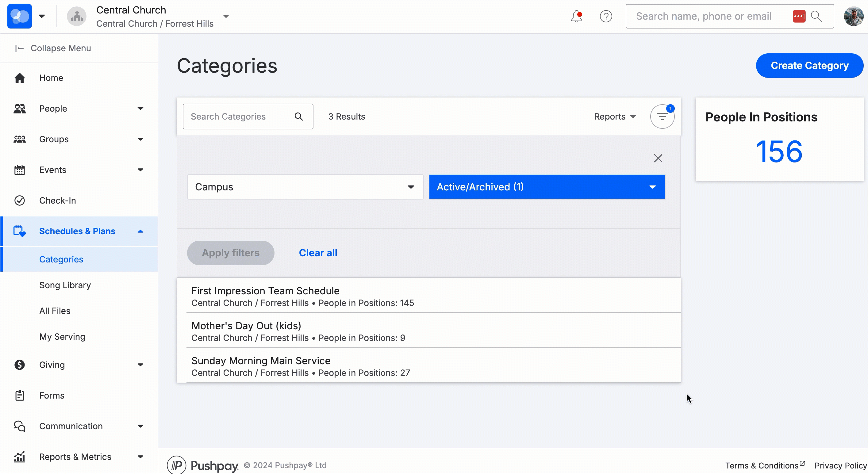Click the church campus avatar icon
Image resolution: width=868 pixels, height=474 pixels.
pos(77,16)
